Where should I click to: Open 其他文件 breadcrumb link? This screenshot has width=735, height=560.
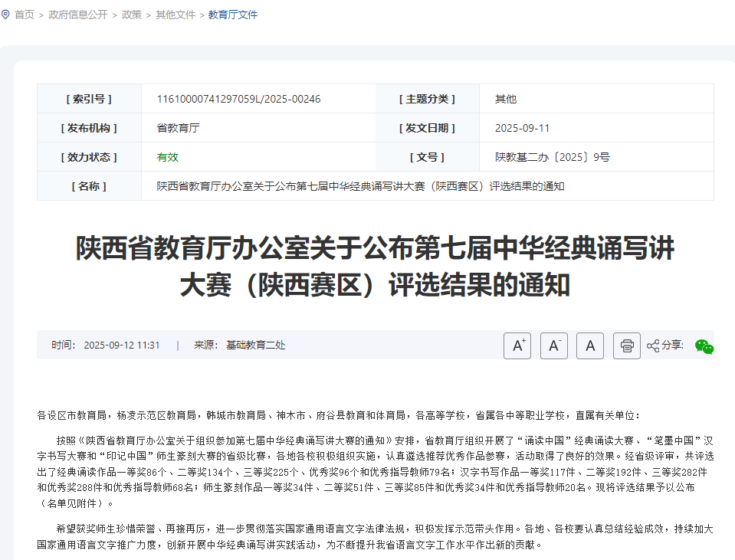pos(176,15)
